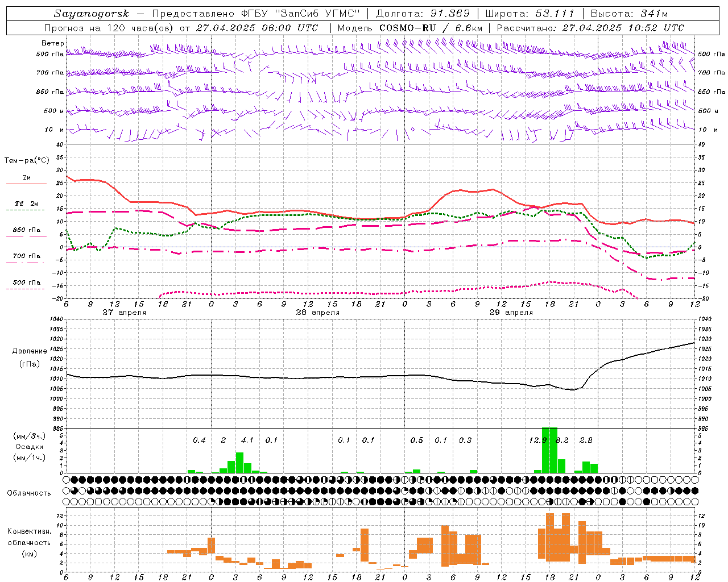Viewport: 728px width, 582px height.
Task: Select the 0.5 precipitation total value
Action: click(x=417, y=440)
